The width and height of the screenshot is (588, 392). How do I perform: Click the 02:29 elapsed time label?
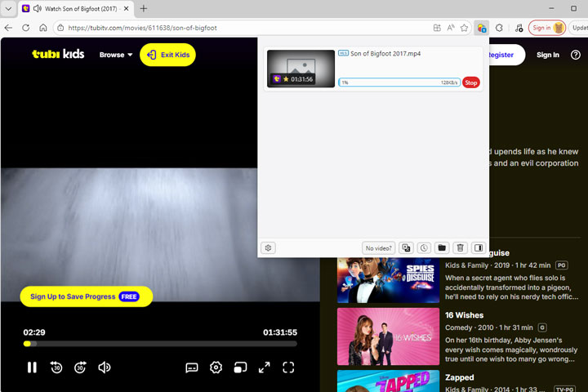click(34, 332)
